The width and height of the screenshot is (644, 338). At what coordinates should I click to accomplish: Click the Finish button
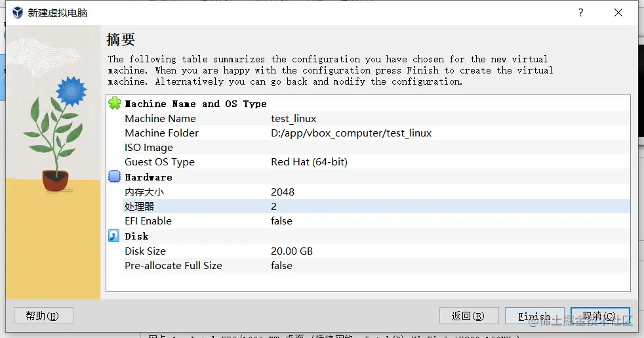tap(534, 316)
